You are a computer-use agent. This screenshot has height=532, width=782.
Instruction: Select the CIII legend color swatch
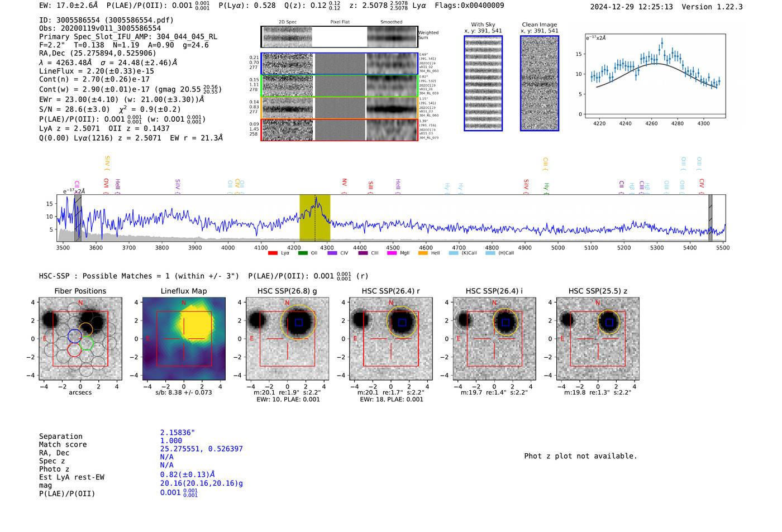363,253
